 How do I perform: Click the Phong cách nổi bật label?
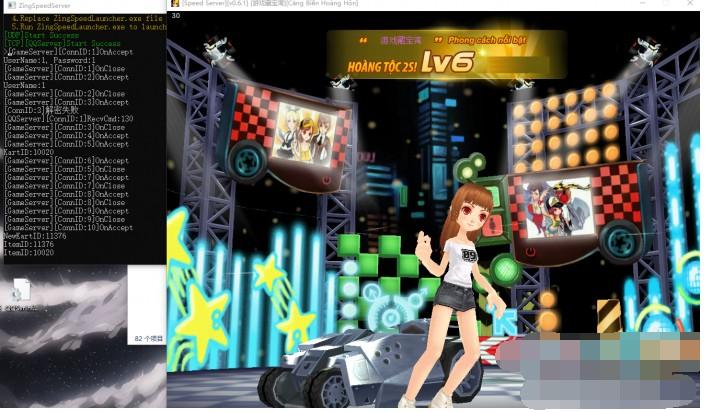(487, 40)
